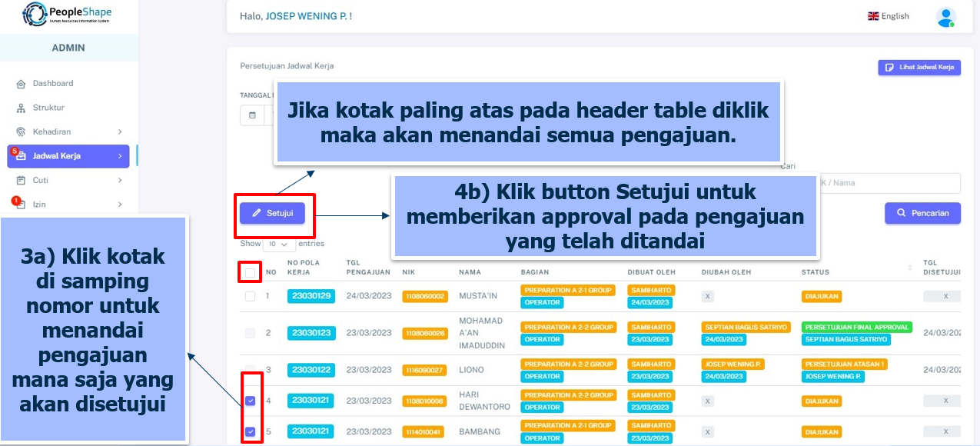Click the calendar icon under Tanggal filter
Image resolution: width=980 pixels, height=446 pixels.
(x=252, y=116)
